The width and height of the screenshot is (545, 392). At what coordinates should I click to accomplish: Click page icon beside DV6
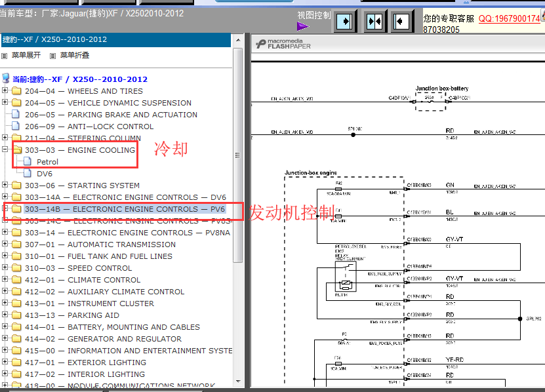tap(28, 173)
